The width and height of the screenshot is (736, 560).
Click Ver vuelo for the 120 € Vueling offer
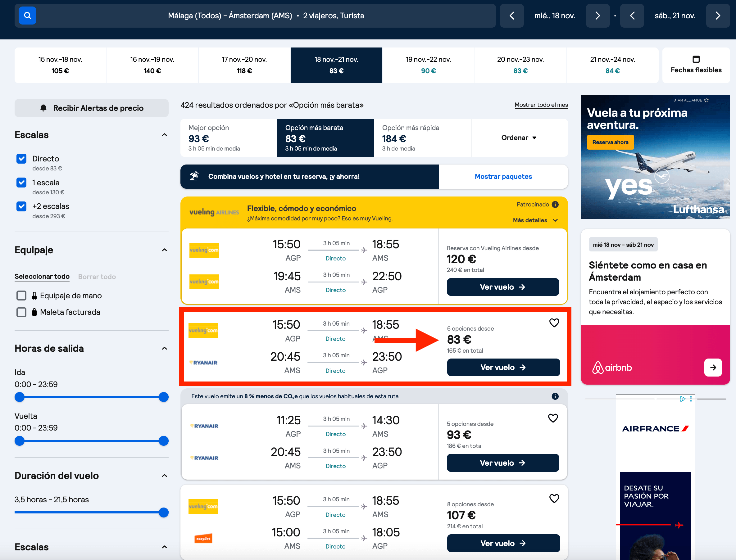pos(503,287)
